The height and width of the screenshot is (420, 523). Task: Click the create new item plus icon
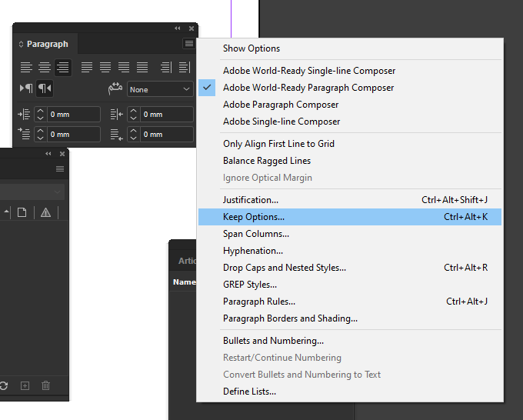25,386
